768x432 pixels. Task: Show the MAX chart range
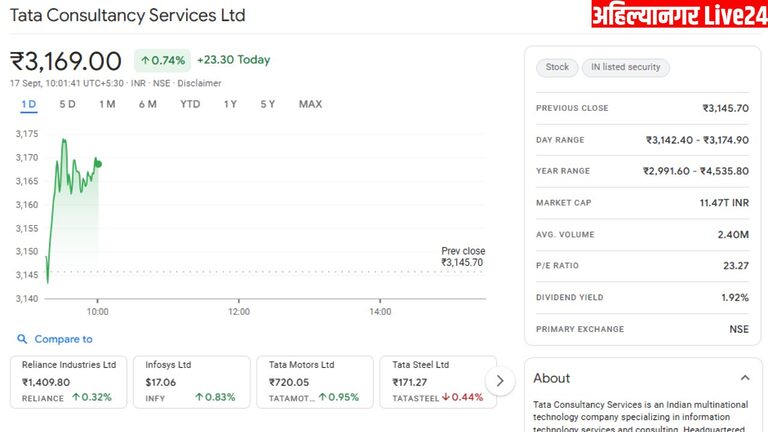[x=310, y=104]
